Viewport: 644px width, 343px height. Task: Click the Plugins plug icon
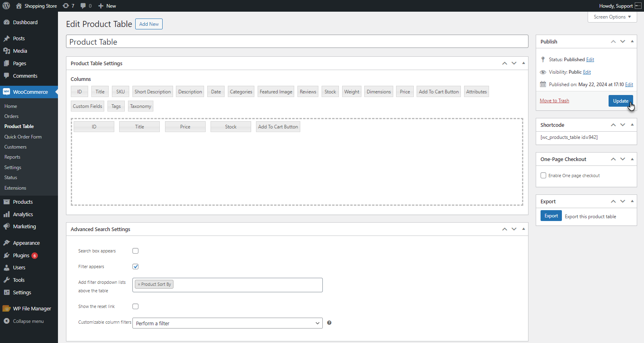point(6,256)
